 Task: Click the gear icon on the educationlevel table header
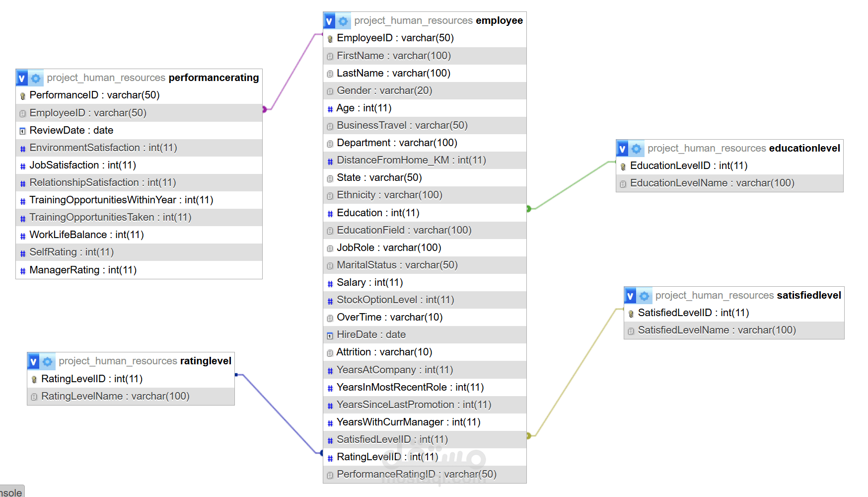click(636, 148)
